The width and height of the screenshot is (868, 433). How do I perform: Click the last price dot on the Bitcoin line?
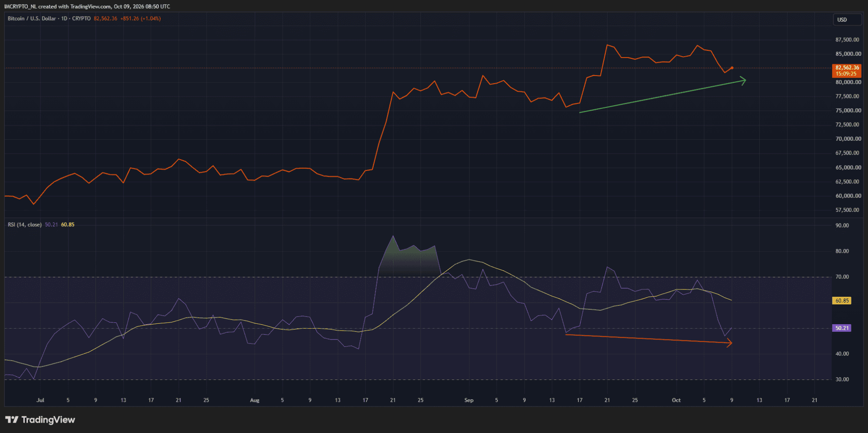[732, 68]
